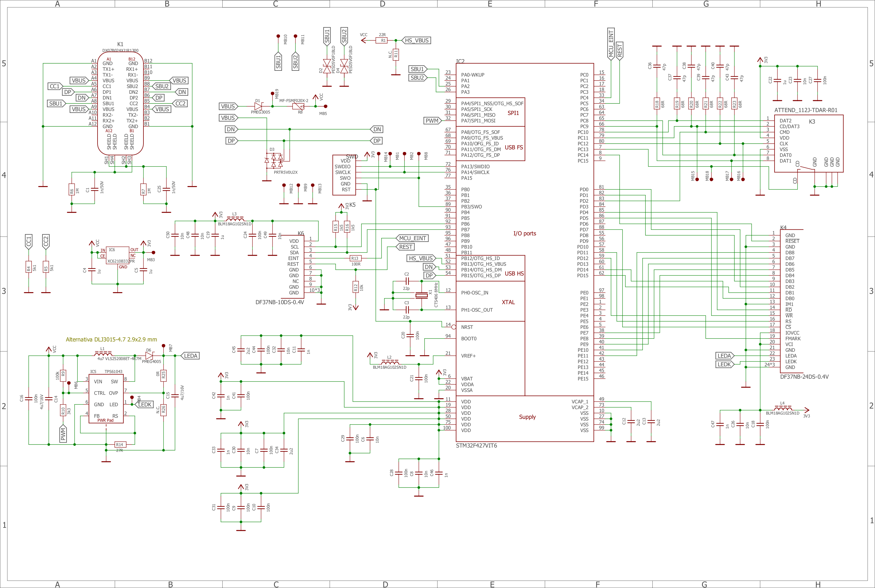The image size is (875, 588).
Task: Click the Alternativa DLJ3015-4.7 note text
Action: pos(111,340)
